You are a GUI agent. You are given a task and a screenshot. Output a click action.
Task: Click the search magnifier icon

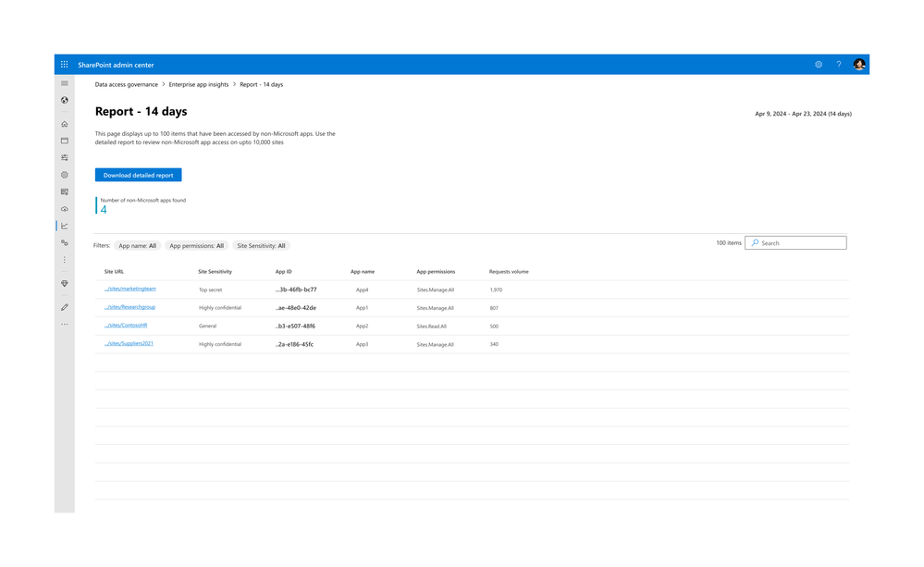click(x=755, y=243)
